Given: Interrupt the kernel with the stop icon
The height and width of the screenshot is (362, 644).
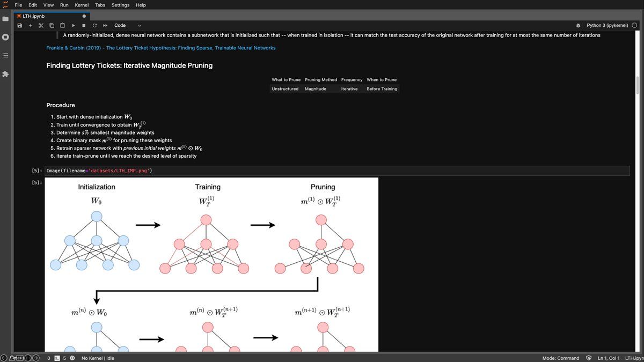Looking at the screenshot, I should (x=84, y=25).
